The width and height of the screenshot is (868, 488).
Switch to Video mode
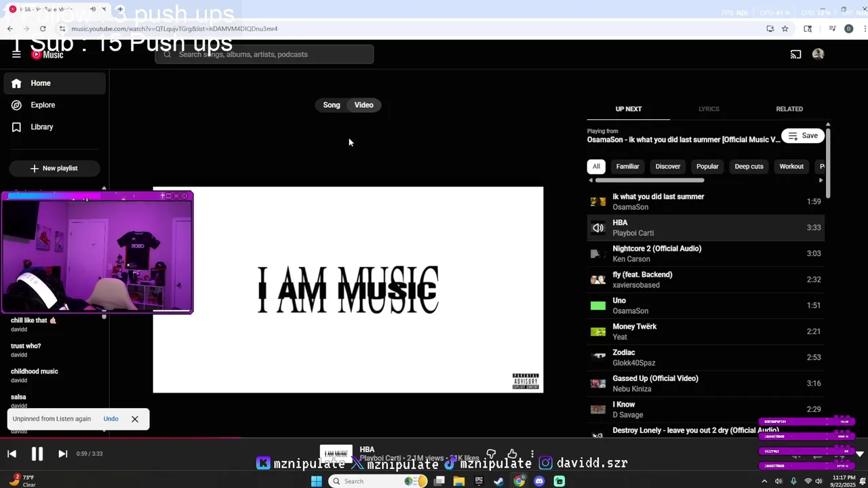[x=364, y=105]
